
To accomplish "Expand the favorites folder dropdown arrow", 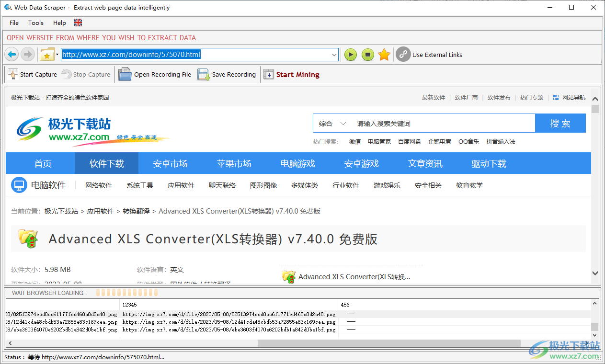I will tap(57, 55).
